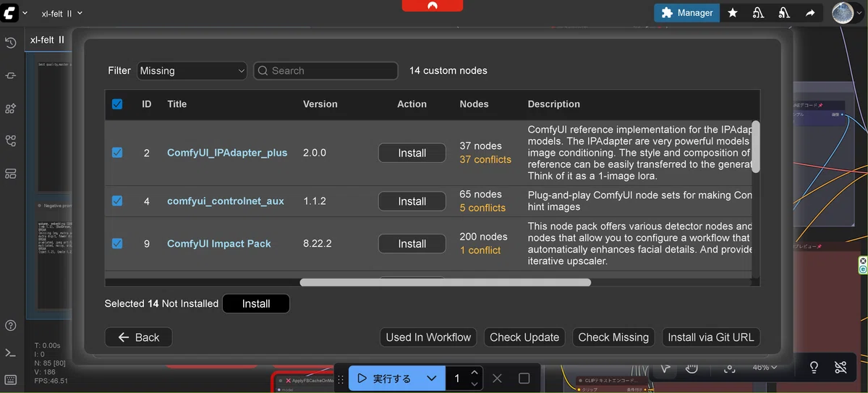Click the user avatar image

[x=842, y=12]
